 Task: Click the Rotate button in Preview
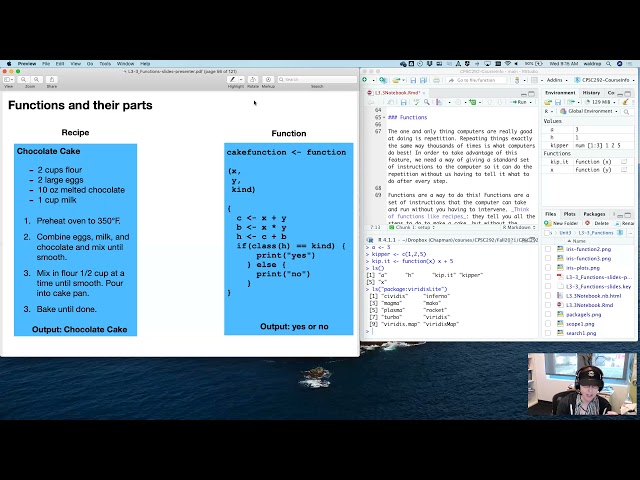[253, 80]
